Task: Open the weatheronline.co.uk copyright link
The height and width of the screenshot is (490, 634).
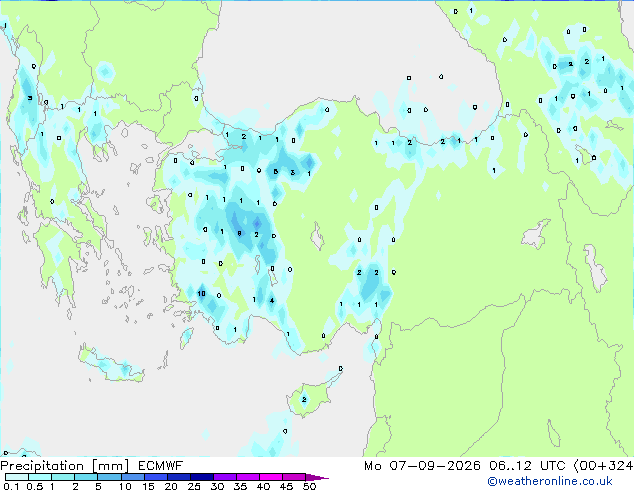Action: click(550, 481)
